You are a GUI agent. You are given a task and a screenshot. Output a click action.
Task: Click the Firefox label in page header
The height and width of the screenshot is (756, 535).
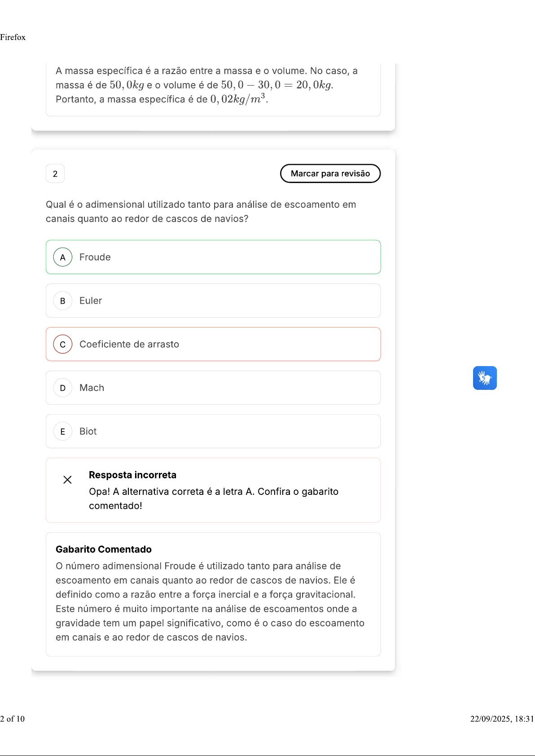(x=13, y=37)
